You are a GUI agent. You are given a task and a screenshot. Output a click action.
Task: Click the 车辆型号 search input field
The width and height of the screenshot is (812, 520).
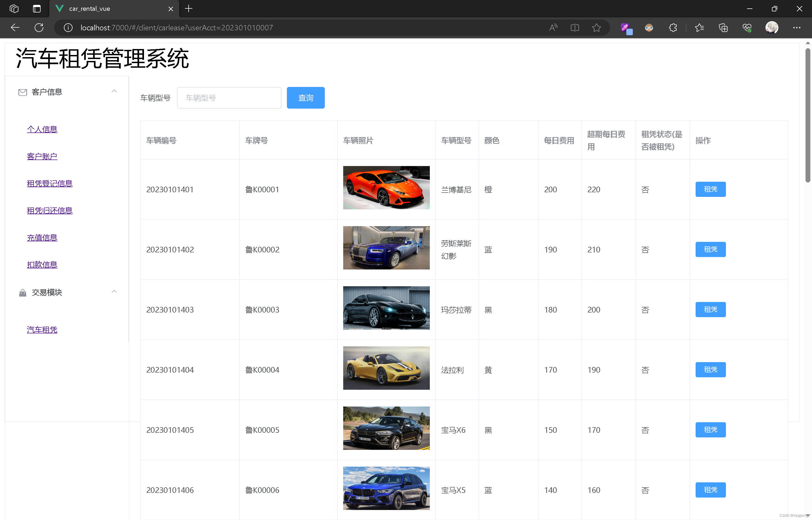(x=229, y=98)
